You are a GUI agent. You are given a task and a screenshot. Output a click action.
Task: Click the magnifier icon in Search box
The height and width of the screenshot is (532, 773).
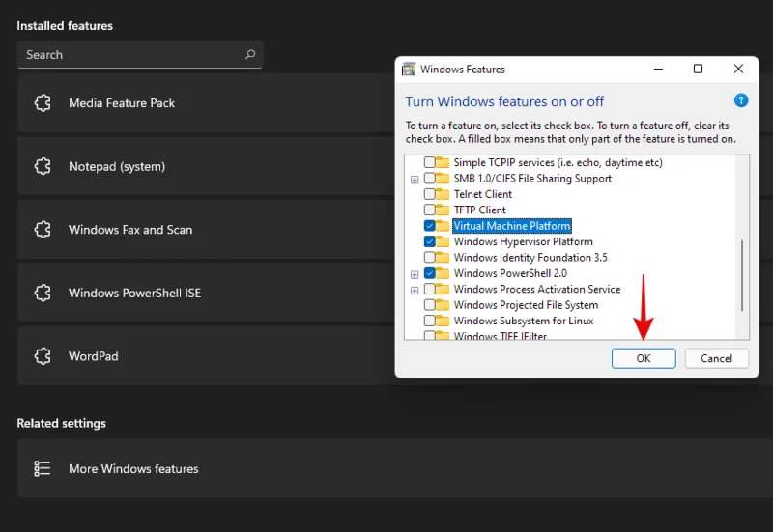pyautogui.click(x=250, y=55)
